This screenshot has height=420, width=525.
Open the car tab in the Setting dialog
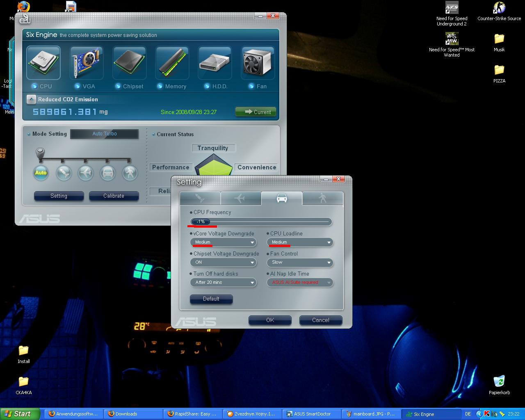pos(282,198)
